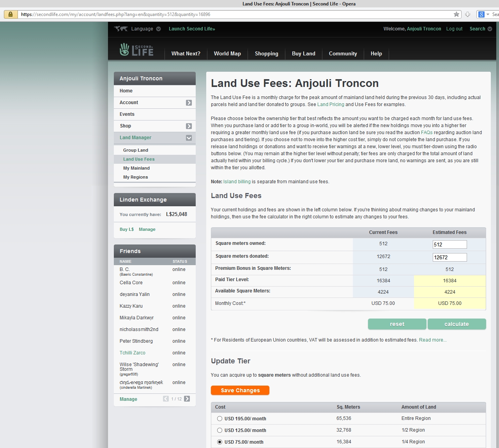This screenshot has width=499, height=448.
Task: Open the auction FAQs link
Action: pyautogui.click(x=427, y=133)
